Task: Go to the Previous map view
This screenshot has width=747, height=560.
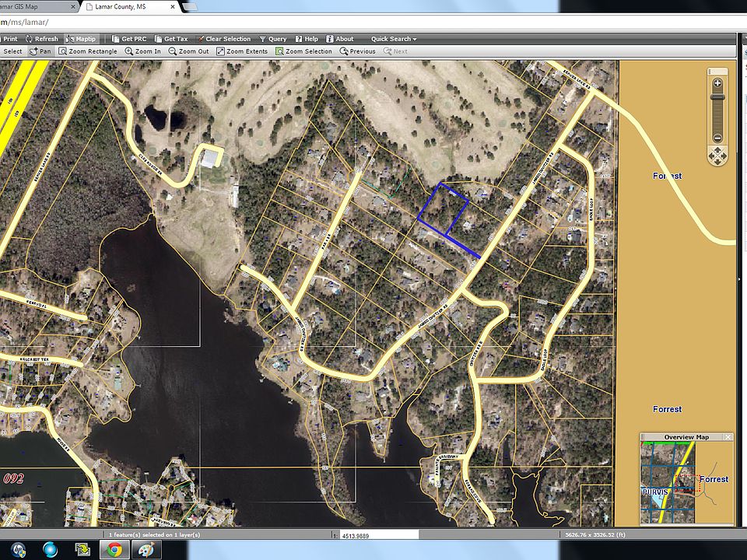Action: [x=357, y=51]
